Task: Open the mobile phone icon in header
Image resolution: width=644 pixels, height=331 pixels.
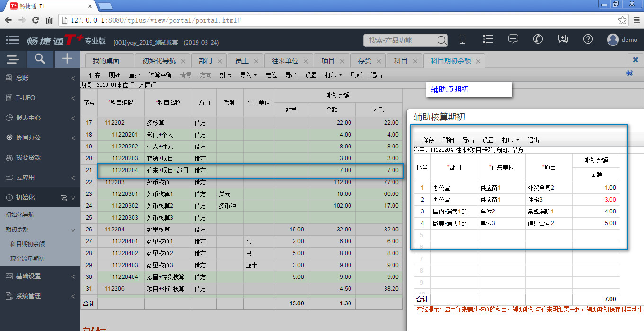Action: click(x=463, y=40)
